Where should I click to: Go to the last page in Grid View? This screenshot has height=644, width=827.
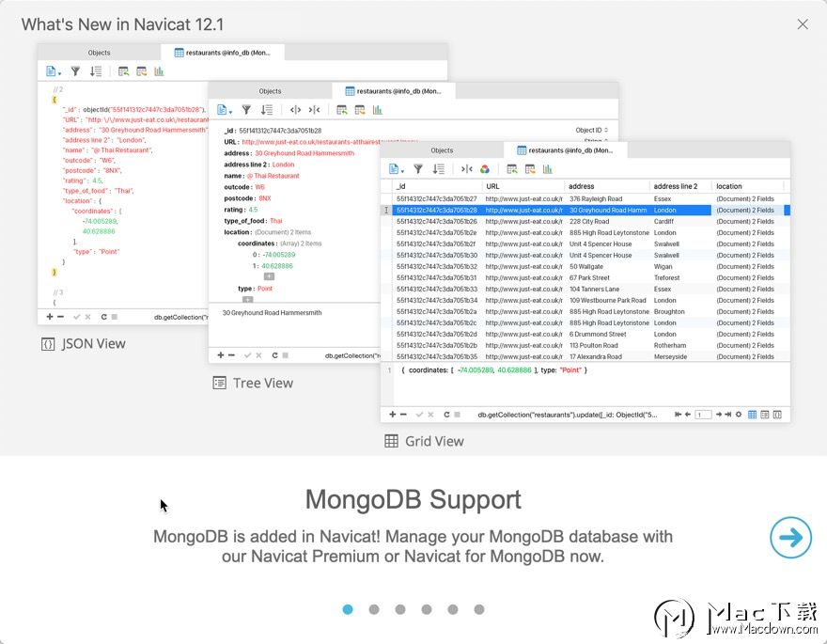pyautogui.click(x=727, y=415)
